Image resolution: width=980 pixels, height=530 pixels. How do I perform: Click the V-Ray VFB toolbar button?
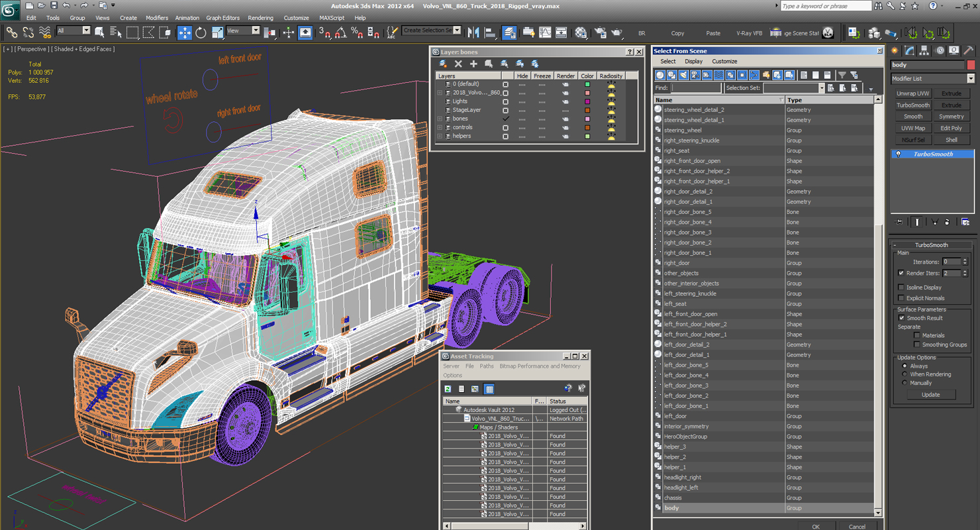pos(749,33)
